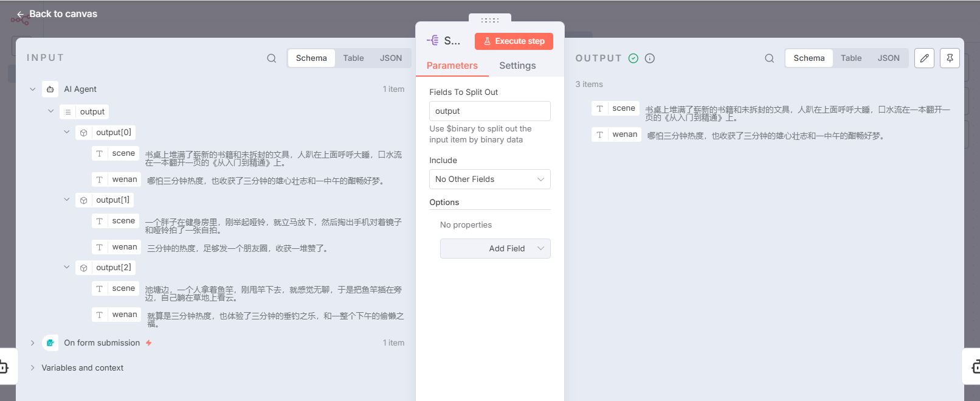Click the text-type icon of OUTPUT scene
The width and height of the screenshot is (980, 401).
600,108
